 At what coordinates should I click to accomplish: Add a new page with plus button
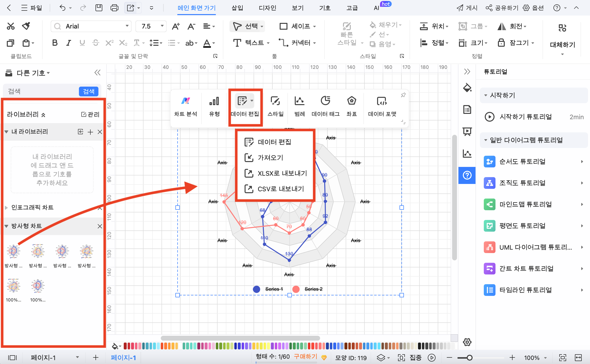pyautogui.click(x=96, y=357)
